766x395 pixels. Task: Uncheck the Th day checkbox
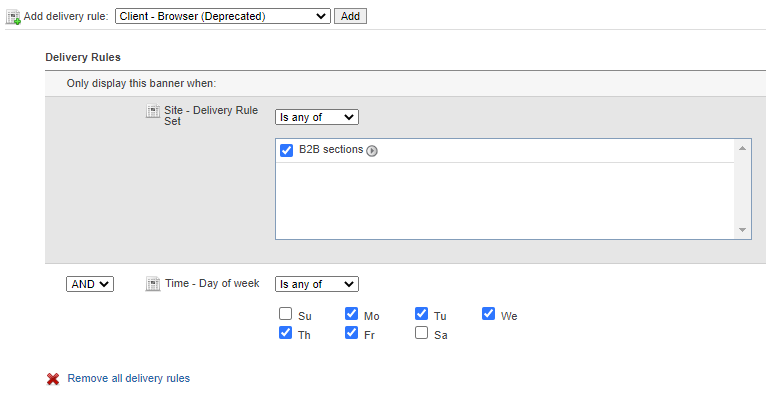(x=285, y=333)
